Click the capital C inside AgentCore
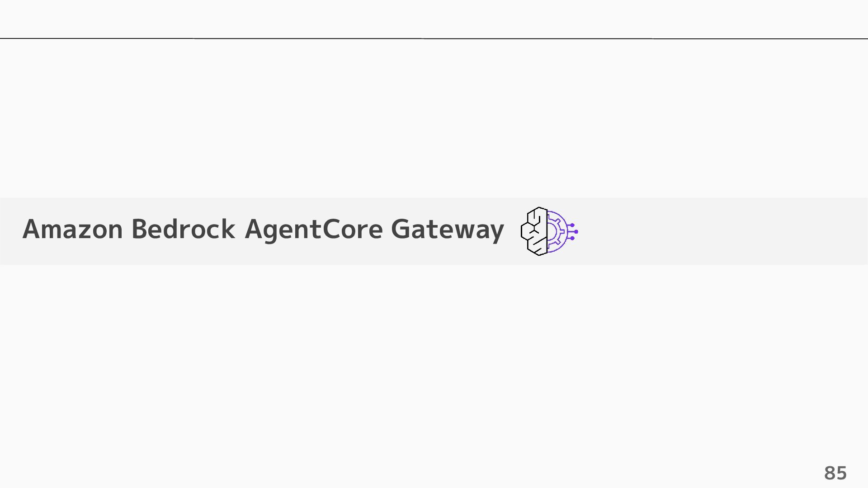 tap(331, 229)
